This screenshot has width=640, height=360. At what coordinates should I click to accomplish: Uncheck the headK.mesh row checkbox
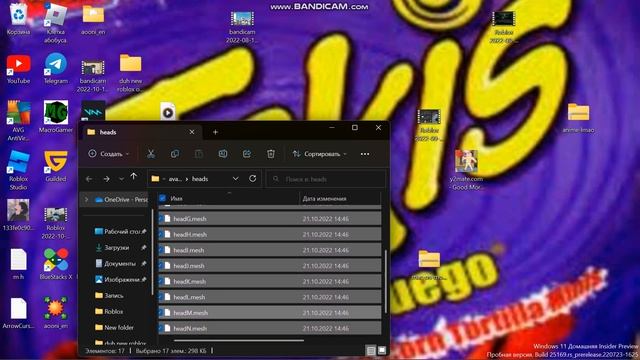coord(161,281)
